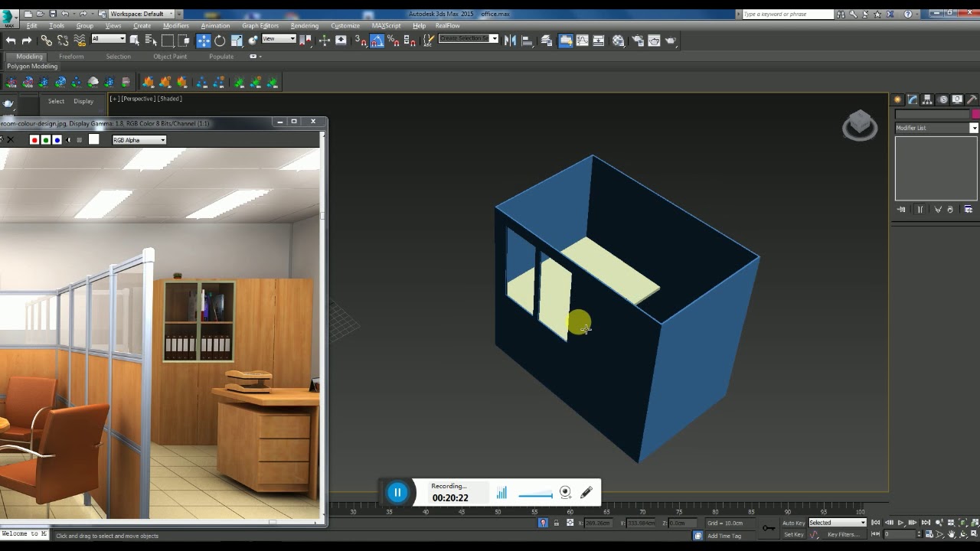The width and height of the screenshot is (980, 551).
Task: Open the Selected key filter dropdown
Action: pyautogui.click(x=838, y=523)
